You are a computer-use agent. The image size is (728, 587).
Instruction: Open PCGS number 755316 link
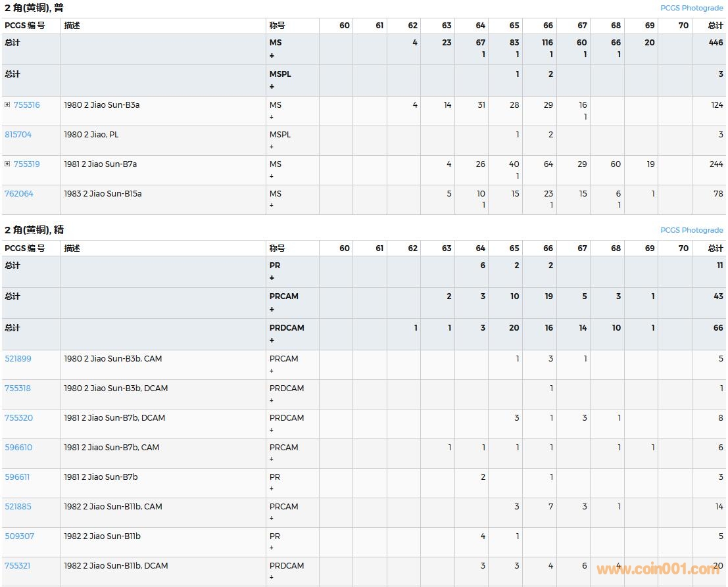(x=26, y=105)
